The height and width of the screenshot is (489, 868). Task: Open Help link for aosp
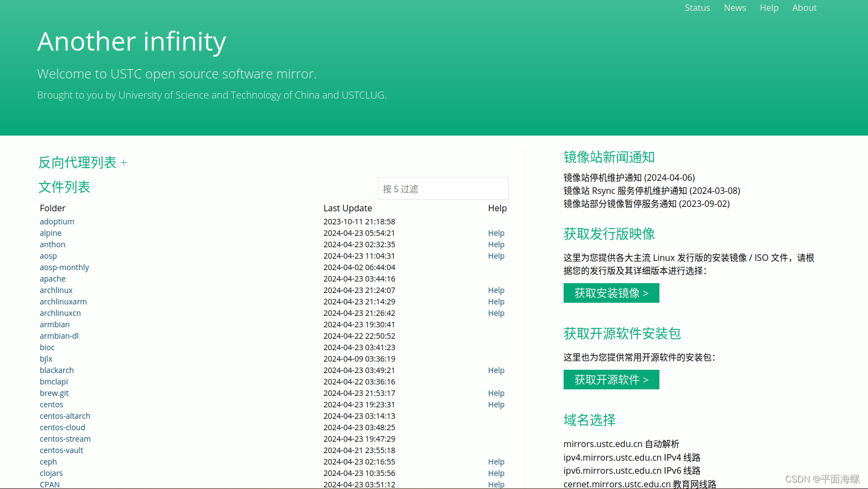[x=496, y=256]
